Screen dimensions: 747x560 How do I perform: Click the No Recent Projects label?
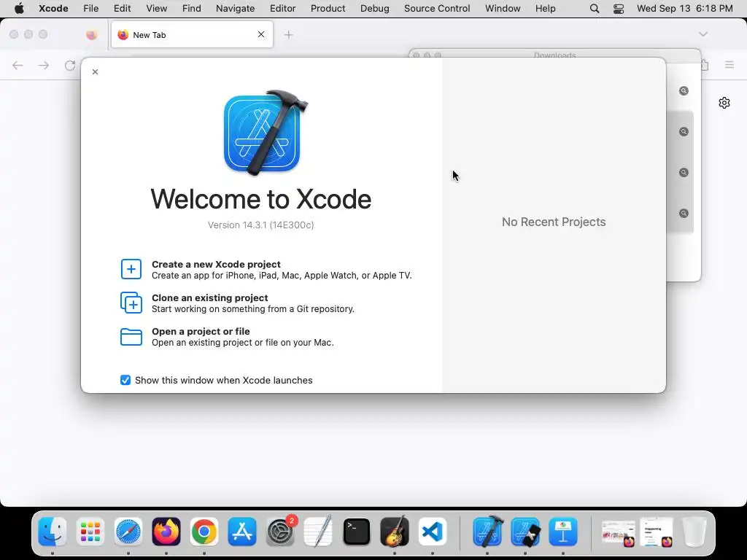[x=554, y=222]
